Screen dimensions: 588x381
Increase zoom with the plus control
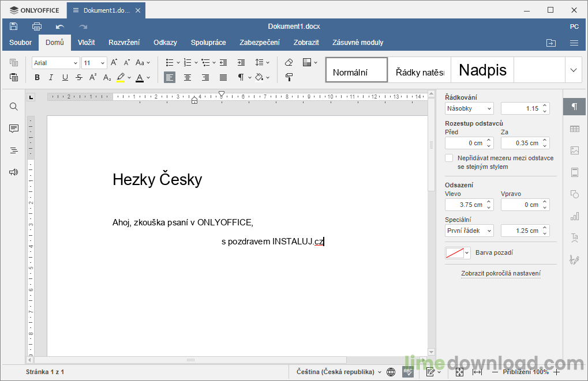[556, 372]
